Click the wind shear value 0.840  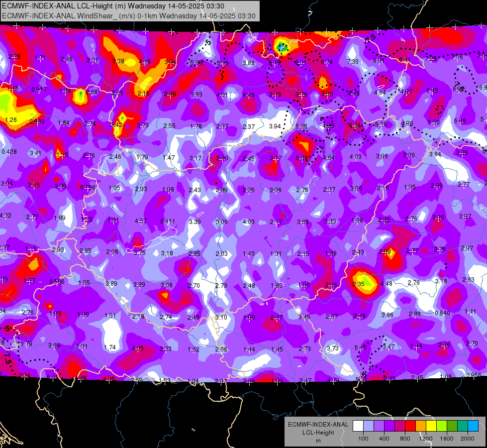coord(442,313)
